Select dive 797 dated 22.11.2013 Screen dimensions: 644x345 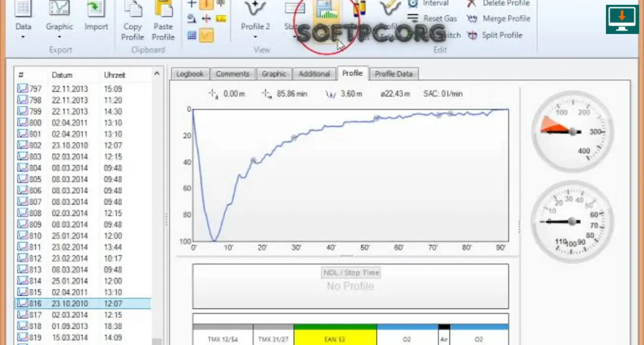coord(83,89)
